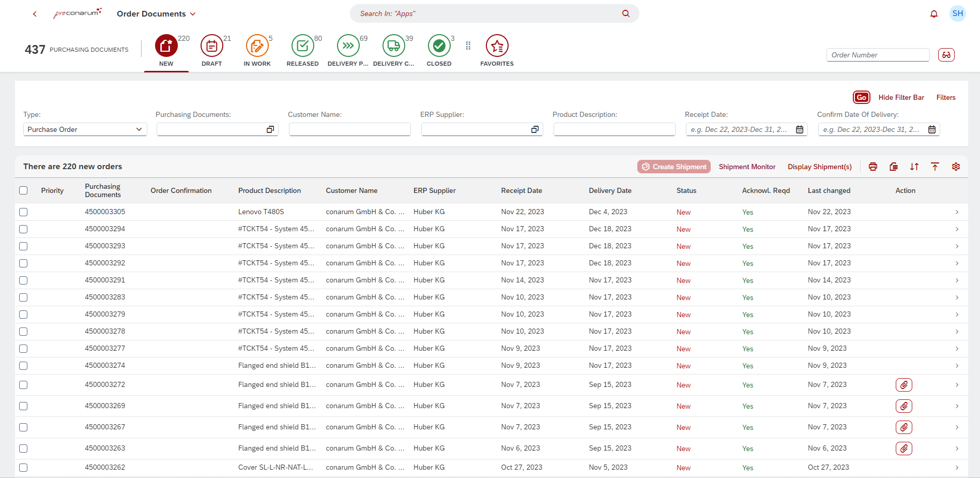The image size is (980, 478).
Task: Tick the checkbox for order 4500003262
Action: click(23, 467)
